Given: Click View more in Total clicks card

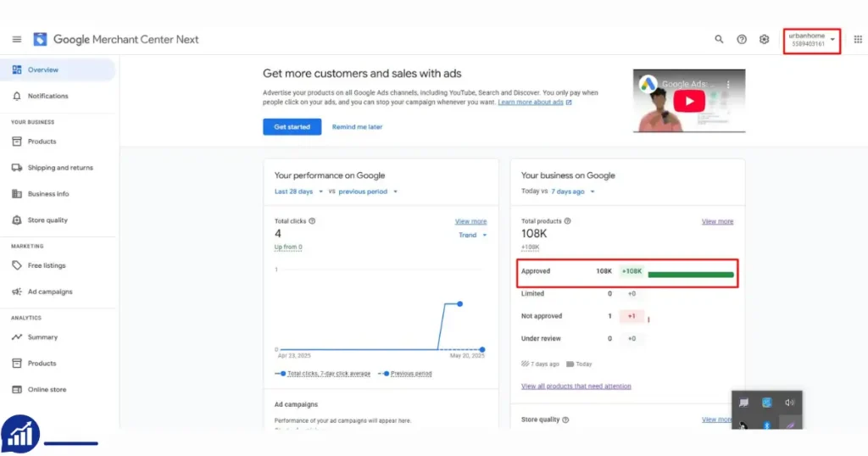Looking at the screenshot, I should (470, 221).
